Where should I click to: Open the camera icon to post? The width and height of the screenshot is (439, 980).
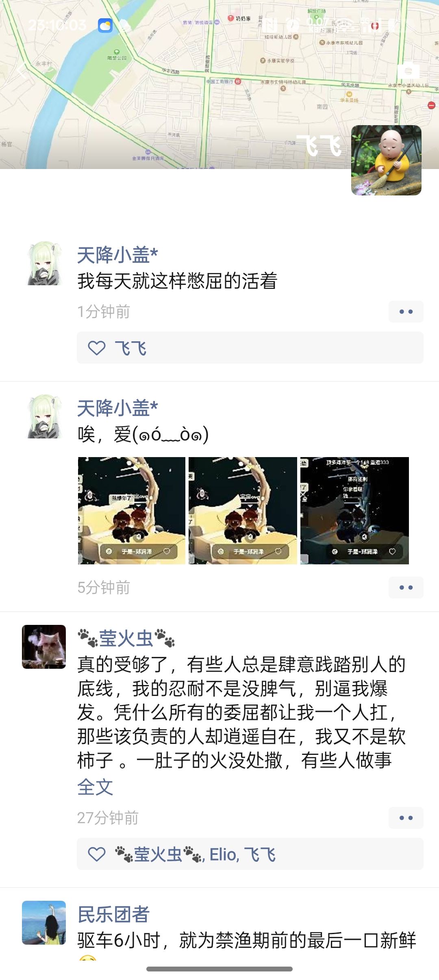(x=408, y=71)
